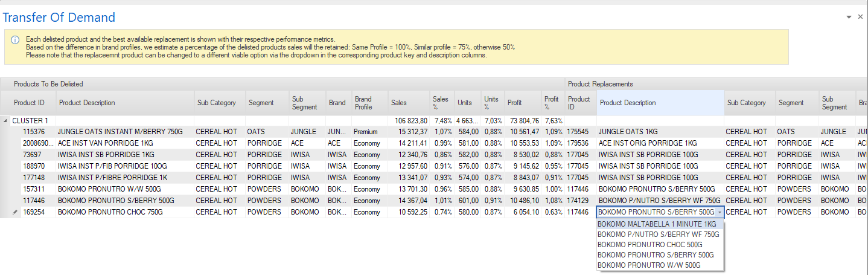Choose BOKOMO PRONUTRO W/W 500G option

[660, 265]
